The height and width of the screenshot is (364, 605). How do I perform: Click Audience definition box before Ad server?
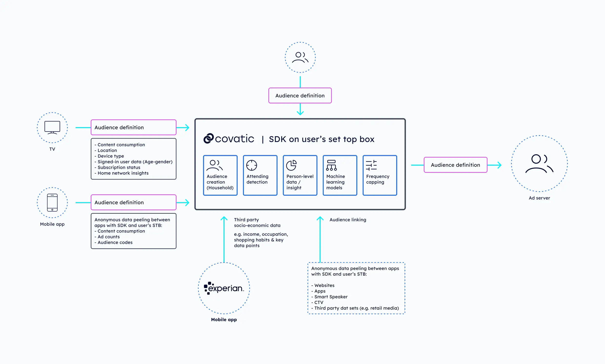[455, 165]
